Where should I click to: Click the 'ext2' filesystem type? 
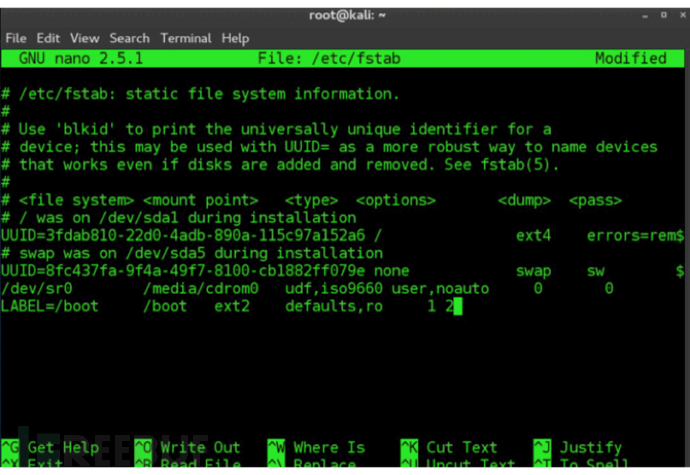coord(232,306)
